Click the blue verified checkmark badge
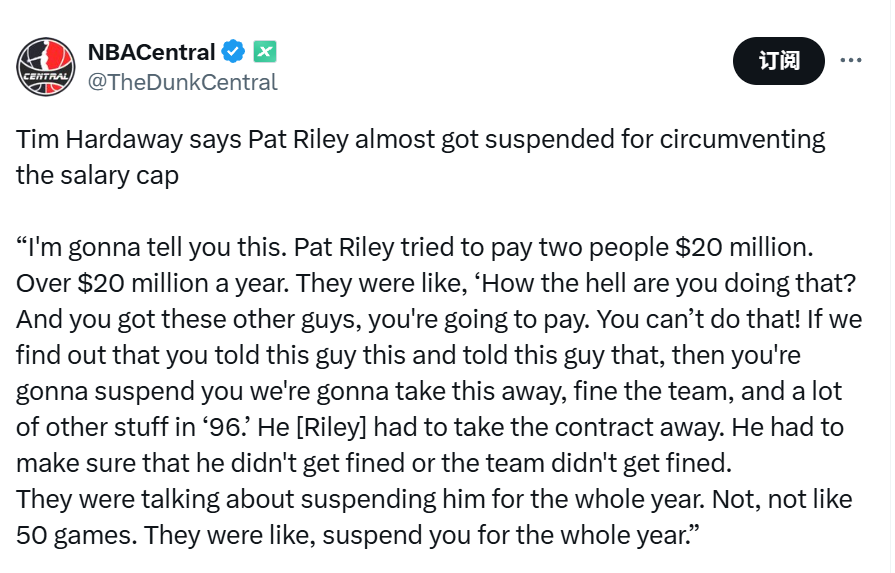This screenshot has width=895, height=573. pyautogui.click(x=234, y=51)
